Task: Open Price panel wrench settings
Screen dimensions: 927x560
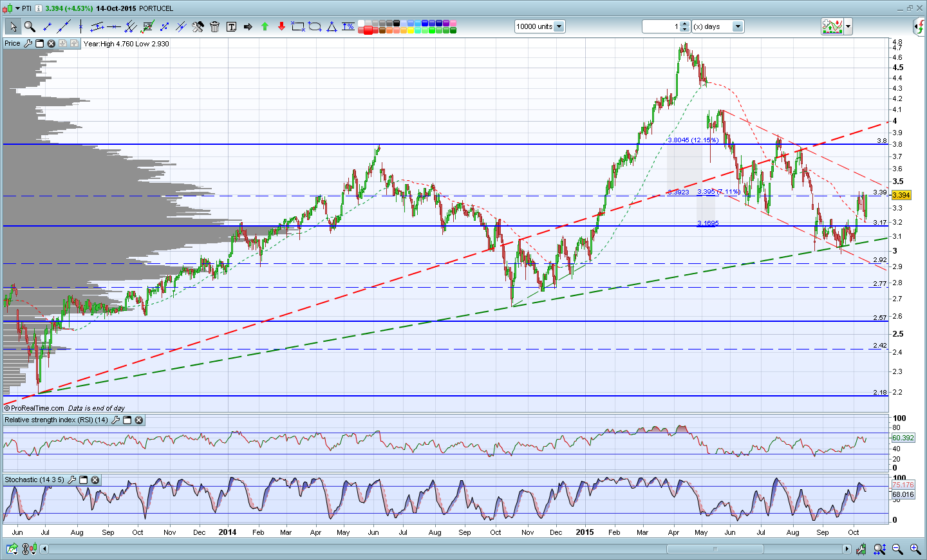Action: pyautogui.click(x=28, y=44)
